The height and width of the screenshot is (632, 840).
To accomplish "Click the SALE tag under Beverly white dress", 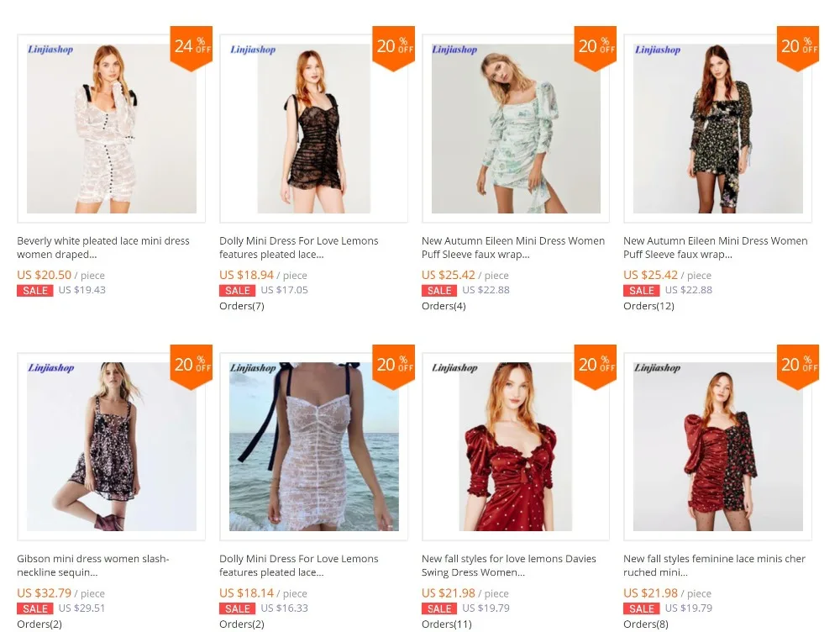I will click(x=34, y=291).
